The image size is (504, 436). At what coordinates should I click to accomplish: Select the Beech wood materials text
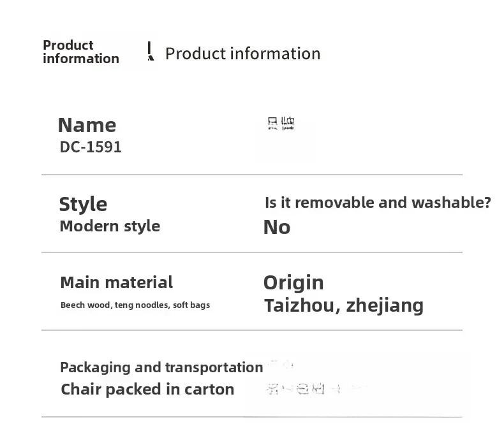135,305
